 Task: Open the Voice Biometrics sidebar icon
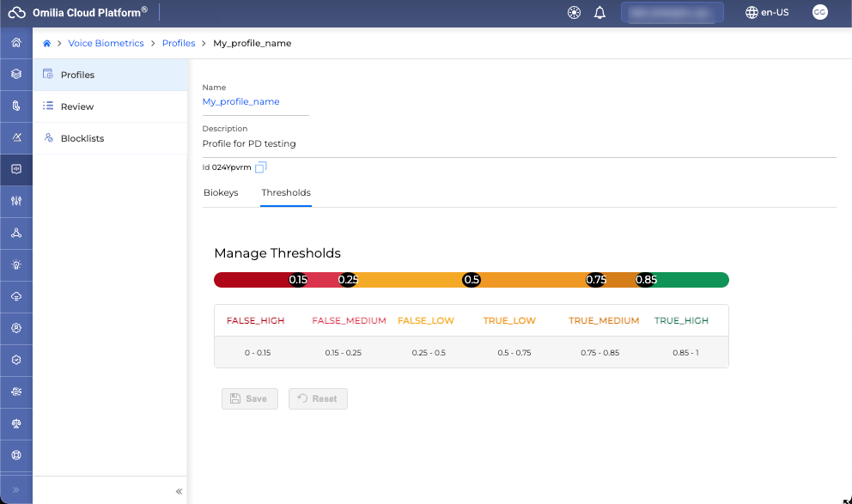pyautogui.click(x=15, y=169)
